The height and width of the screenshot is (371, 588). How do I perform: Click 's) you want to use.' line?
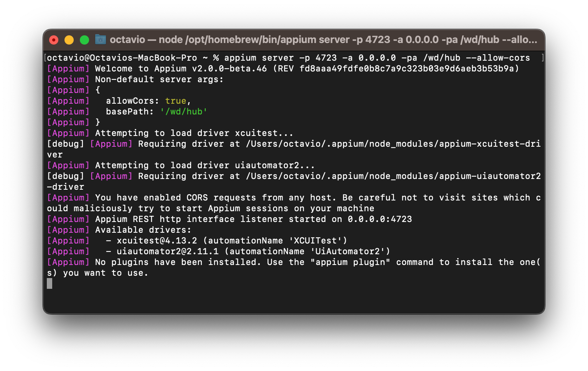[x=97, y=273]
